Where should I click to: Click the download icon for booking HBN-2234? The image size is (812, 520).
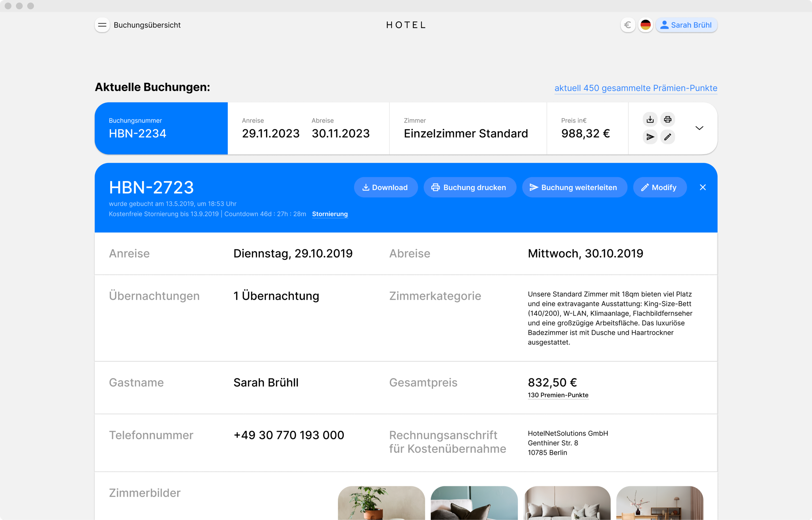point(650,119)
